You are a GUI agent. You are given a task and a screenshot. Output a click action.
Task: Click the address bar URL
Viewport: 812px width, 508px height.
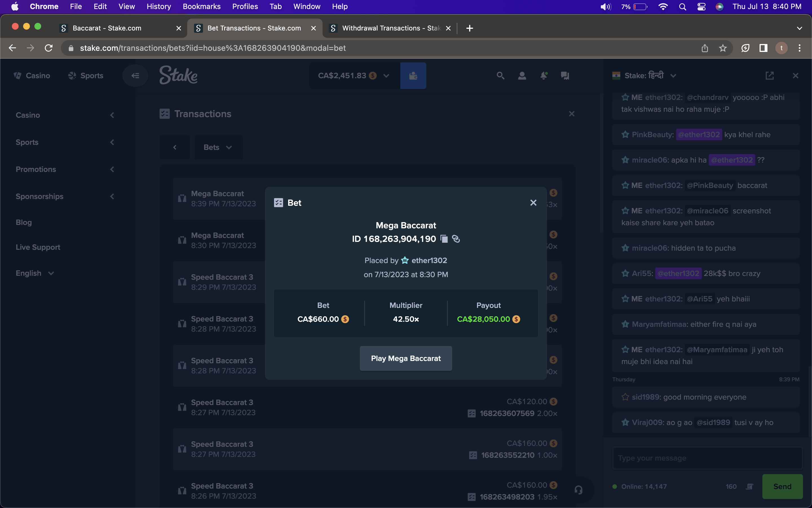tap(213, 48)
